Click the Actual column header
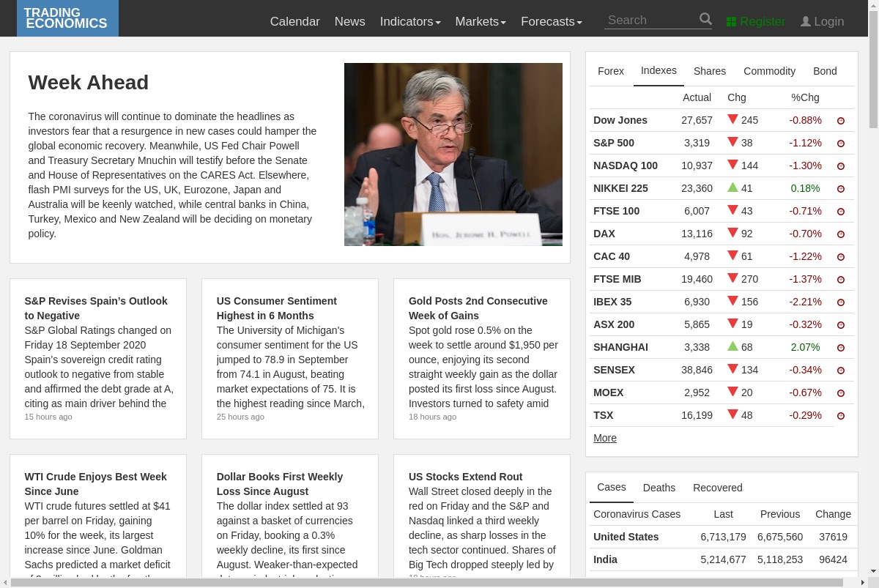Viewport: 879px width, 588px height. point(697,97)
